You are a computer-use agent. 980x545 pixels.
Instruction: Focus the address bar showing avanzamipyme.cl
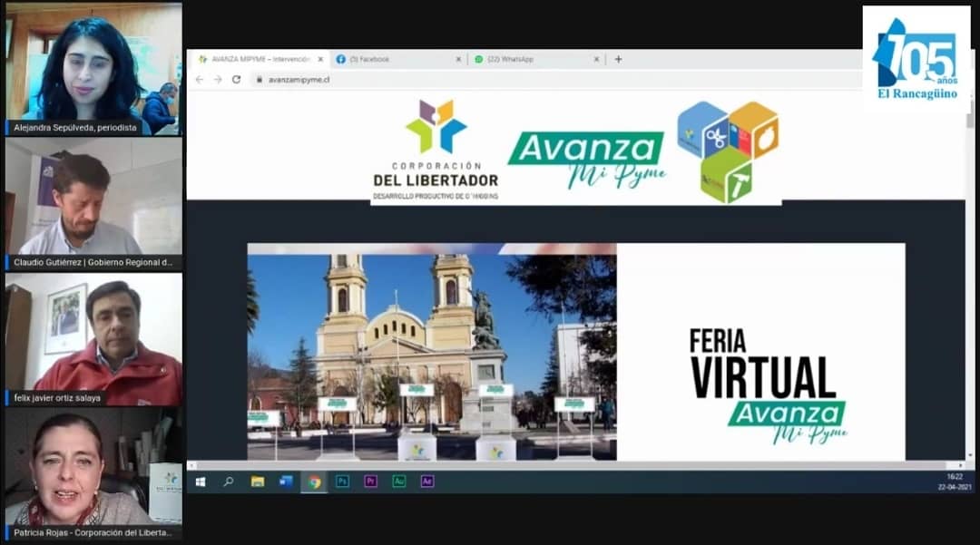coord(556,80)
